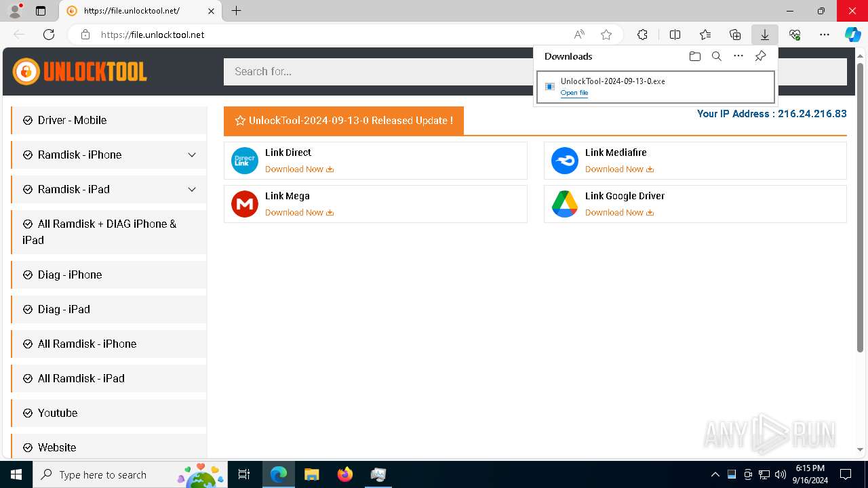The height and width of the screenshot is (488, 868).
Task: Click Open file for UnlockTool exe
Action: tap(574, 93)
